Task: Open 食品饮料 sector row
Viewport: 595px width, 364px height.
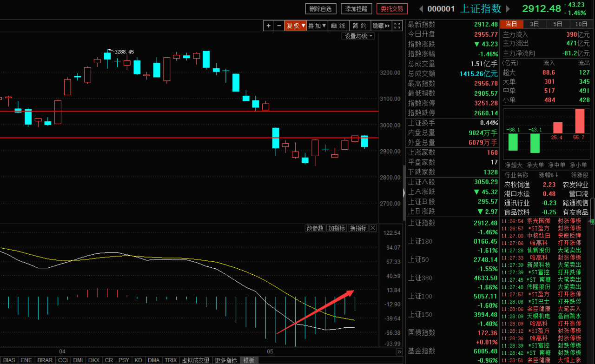Action: click(x=546, y=212)
